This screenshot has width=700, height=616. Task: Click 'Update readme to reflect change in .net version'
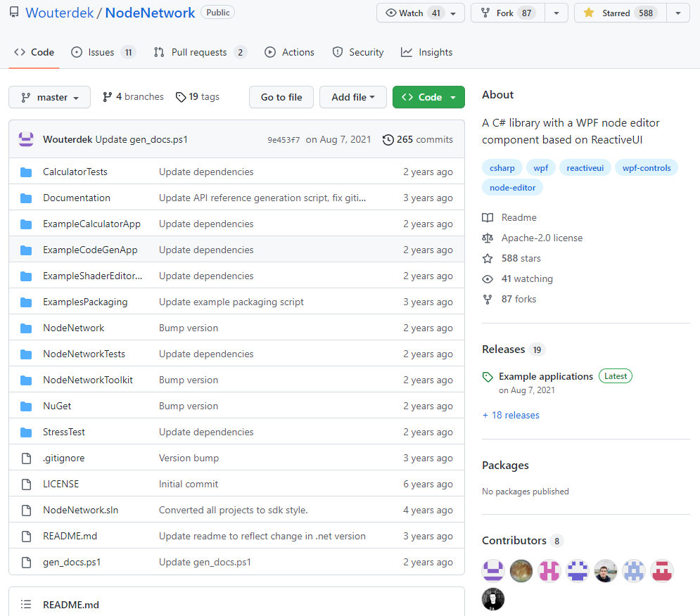pos(262,536)
